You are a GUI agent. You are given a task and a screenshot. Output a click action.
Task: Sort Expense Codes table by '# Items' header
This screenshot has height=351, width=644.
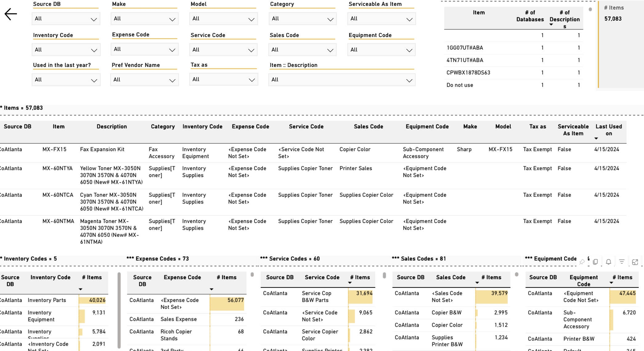[x=226, y=277]
